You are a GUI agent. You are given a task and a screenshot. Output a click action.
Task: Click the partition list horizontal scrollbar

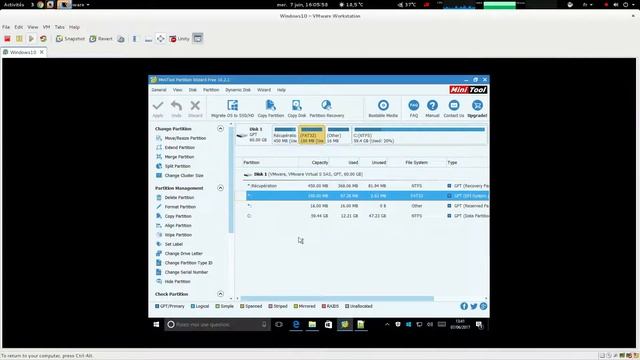point(337,299)
